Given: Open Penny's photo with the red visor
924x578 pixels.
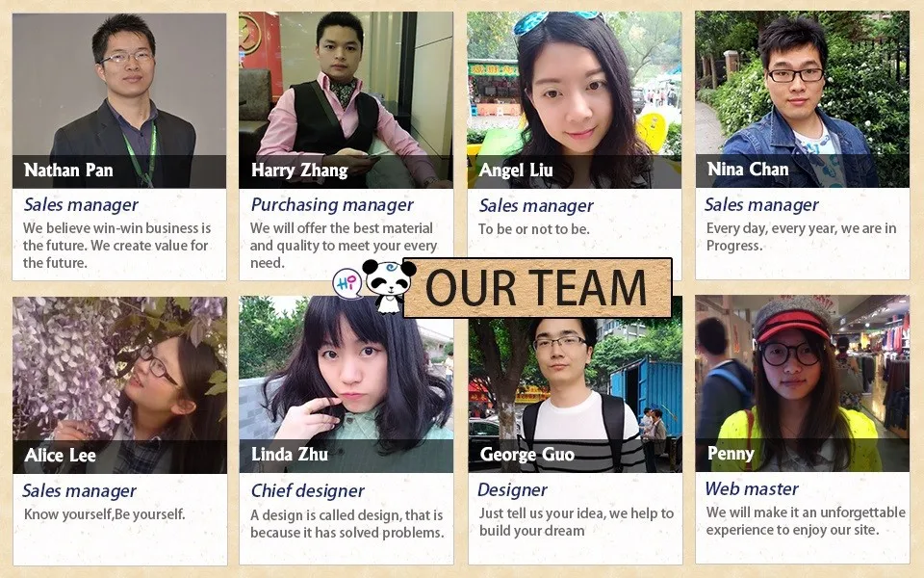Looking at the screenshot, I should (x=802, y=384).
